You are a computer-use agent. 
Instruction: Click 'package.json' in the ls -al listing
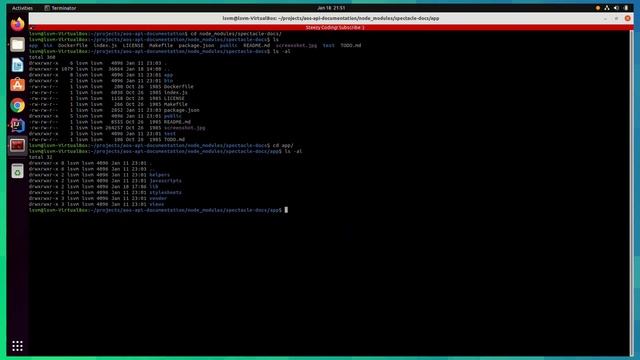click(x=181, y=110)
